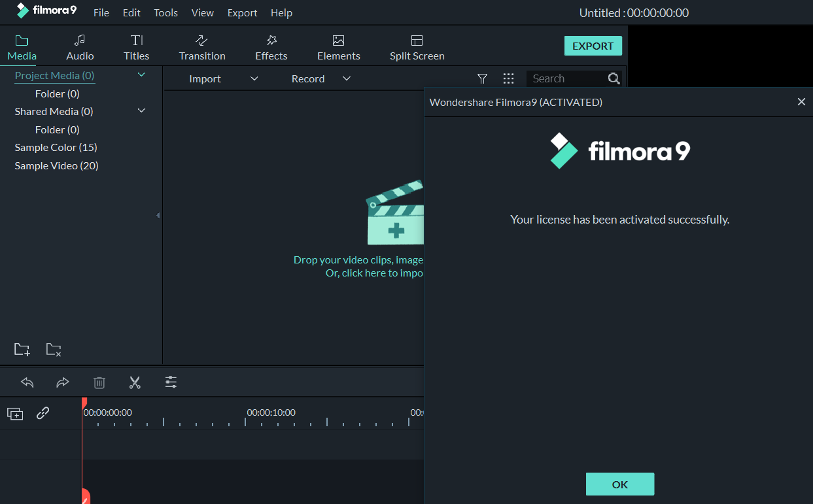The width and height of the screenshot is (813, 504).
Task: Click the Filmora9 logo in the top bar
Action: [46, 10]
